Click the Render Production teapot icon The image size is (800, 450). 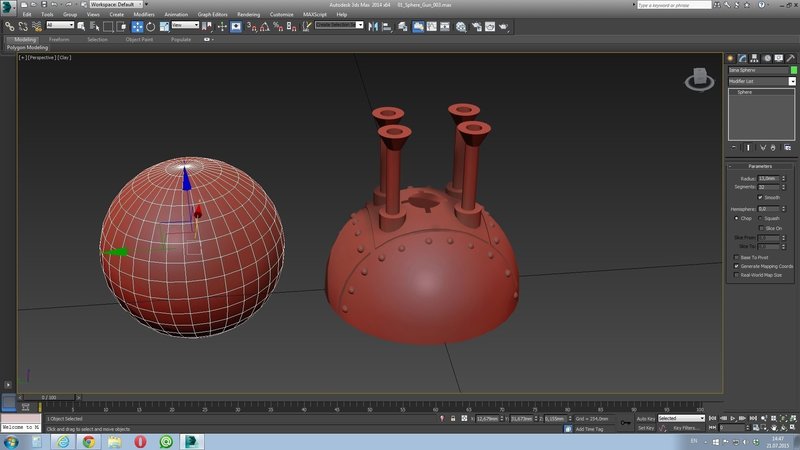pyautogui.click(x=504, y=26)
